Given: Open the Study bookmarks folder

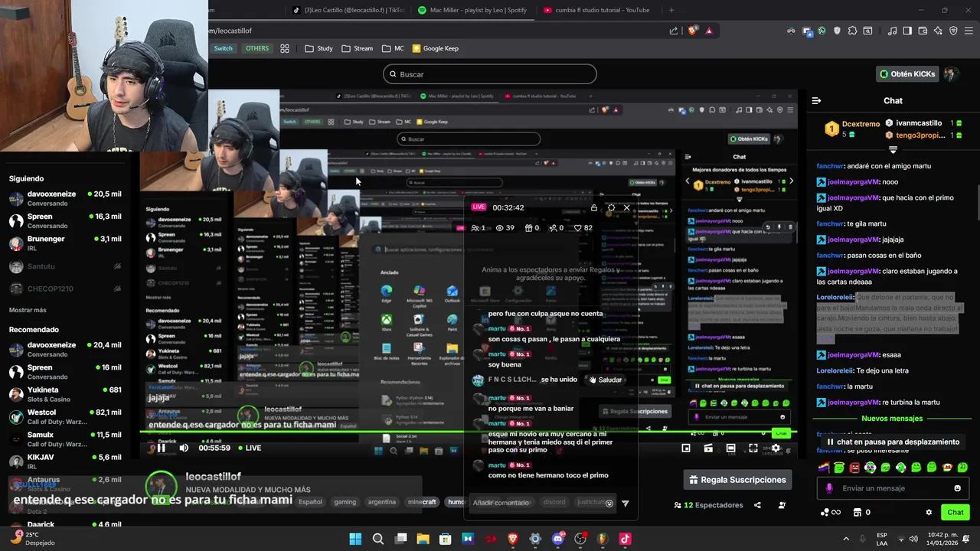Looking at the screenshot, I should point(318,48).
